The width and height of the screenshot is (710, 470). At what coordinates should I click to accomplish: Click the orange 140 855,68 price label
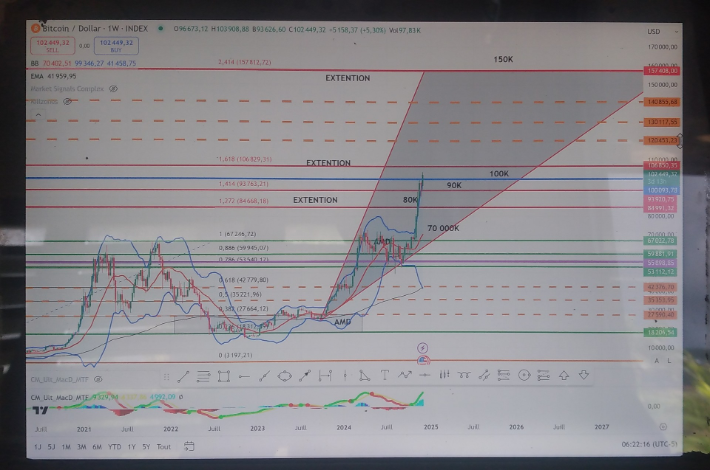(x=662, y=102)
